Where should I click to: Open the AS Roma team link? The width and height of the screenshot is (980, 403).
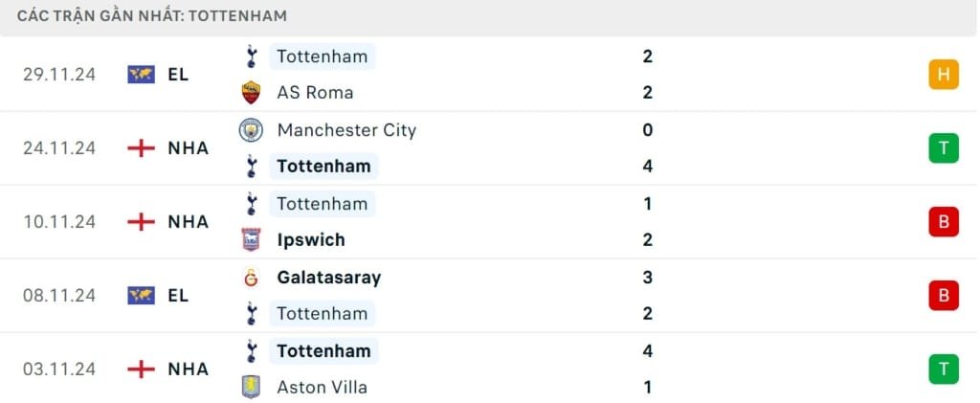coord(315,93)
